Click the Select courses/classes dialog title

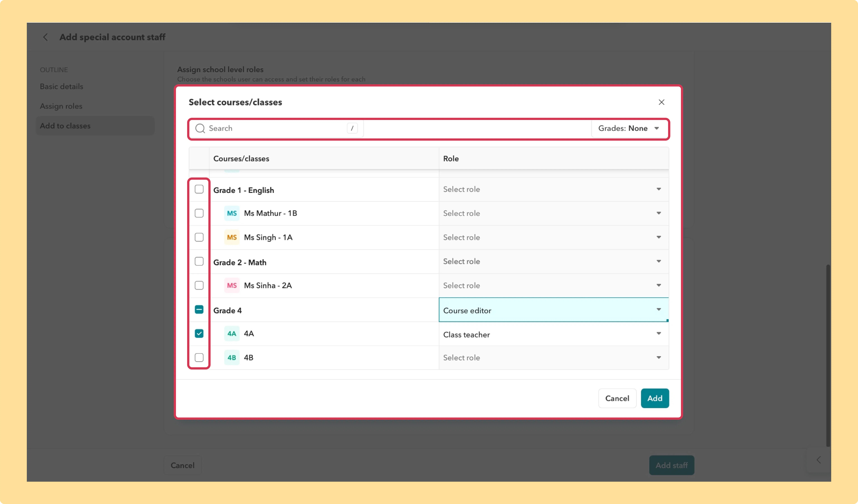point(235,102)
